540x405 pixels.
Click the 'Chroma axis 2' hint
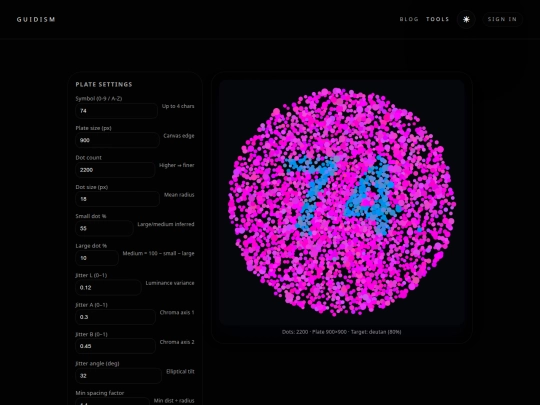pos(177,342)
